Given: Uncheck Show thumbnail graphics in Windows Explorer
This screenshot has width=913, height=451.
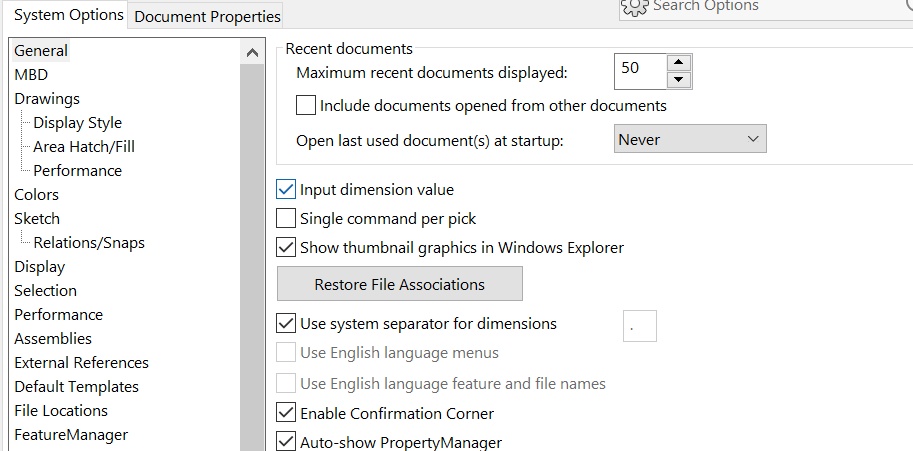Looking at the screenshot, I should (x=286, y=247).
